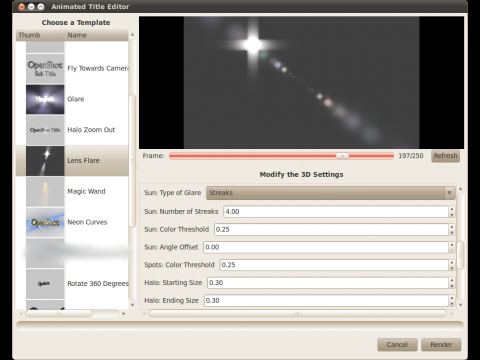Pick the Magic Wand thumbnail
Viewport: 480px width, 360px height.
click(x=45, y=192)
